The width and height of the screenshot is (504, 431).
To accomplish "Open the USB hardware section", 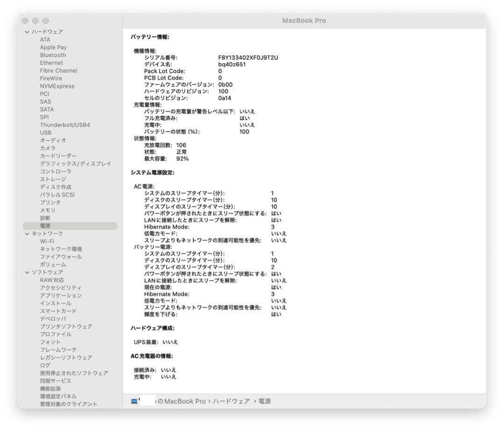I will click(45, 132).
